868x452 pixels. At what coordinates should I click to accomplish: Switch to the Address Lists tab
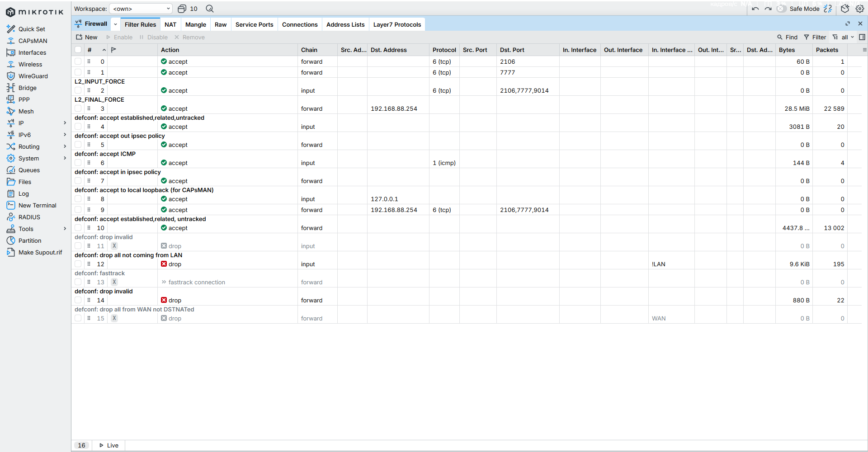345,24
